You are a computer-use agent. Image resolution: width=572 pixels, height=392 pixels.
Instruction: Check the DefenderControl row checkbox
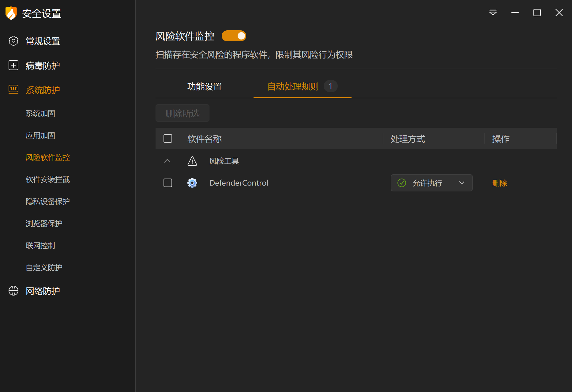(x=168, y=183)
